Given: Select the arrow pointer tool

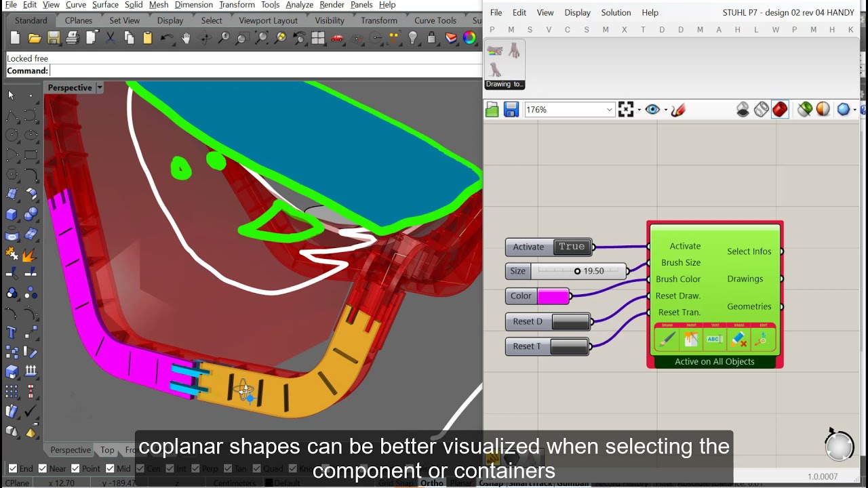Looking at the screenshot, I should coord(12,96).
